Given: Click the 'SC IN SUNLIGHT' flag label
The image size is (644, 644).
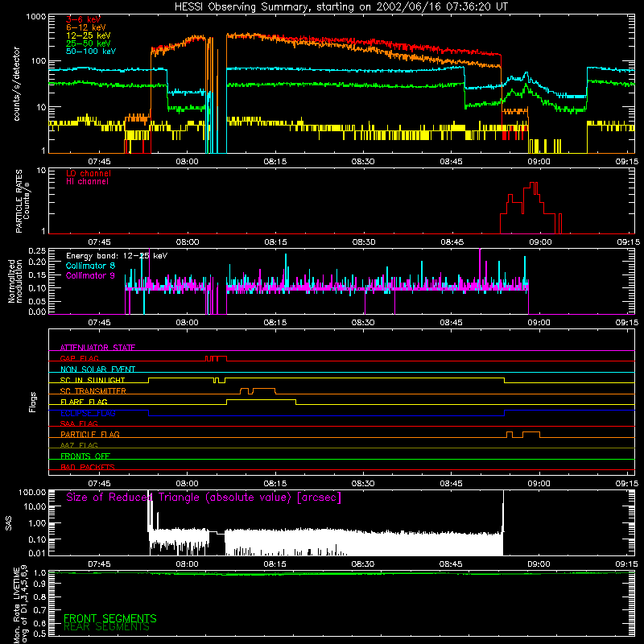Looking at the screenshot, I should pyautogui.click(x=93, y=380).
